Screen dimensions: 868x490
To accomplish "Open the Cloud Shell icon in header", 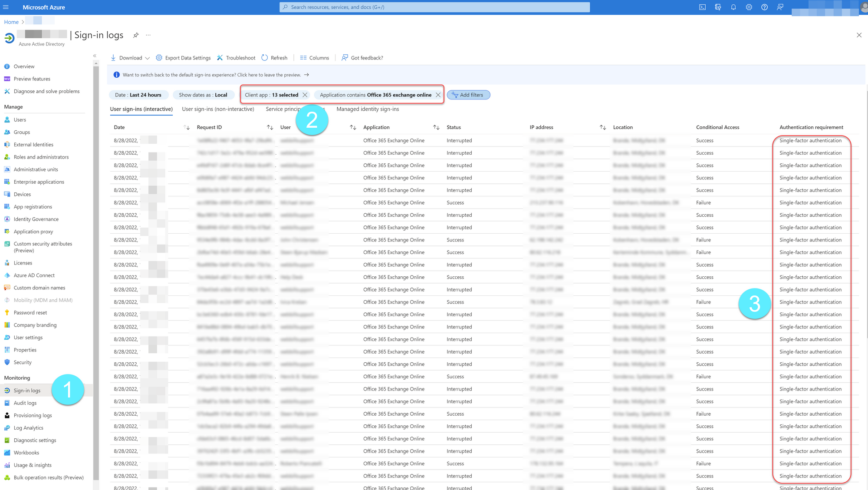I will click(x=702, y=7).
